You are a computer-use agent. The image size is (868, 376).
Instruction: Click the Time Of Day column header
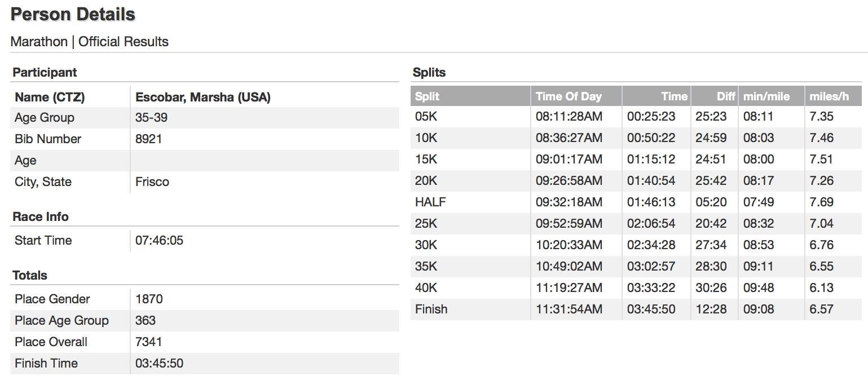(x=569, y=96)
